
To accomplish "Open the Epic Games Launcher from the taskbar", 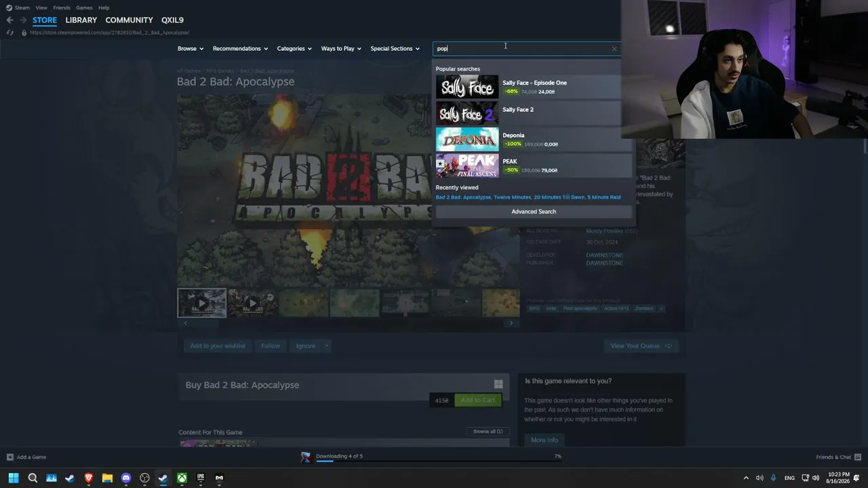I will tap(201, 478).
